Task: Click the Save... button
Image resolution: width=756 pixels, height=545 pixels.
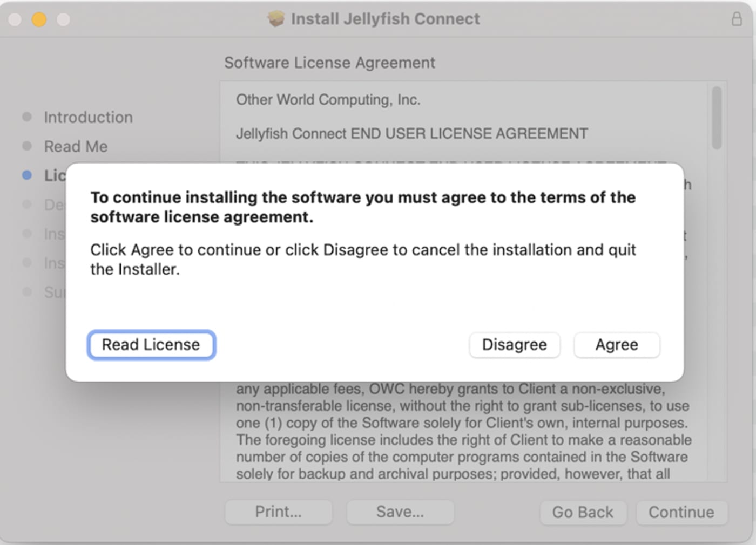Action: (400, 512)
